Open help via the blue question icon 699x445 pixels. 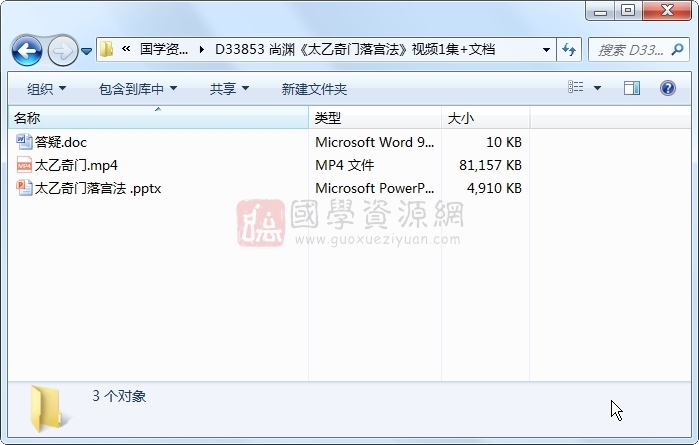(x=667, y=88)
